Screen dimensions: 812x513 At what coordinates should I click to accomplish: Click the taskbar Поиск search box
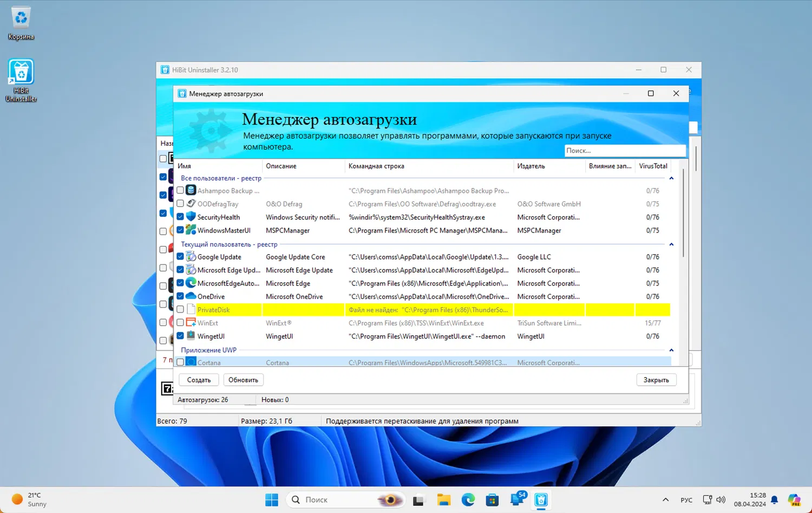[346, 499]
